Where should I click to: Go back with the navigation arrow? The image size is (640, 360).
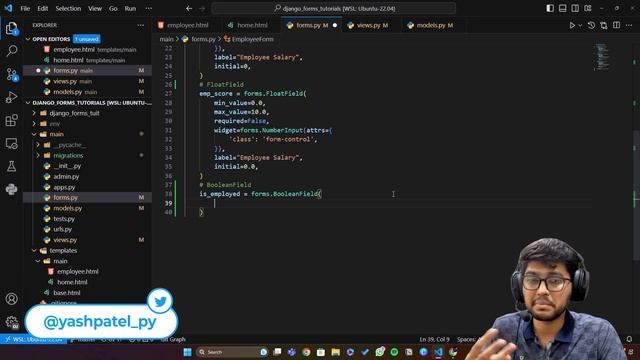[189, 8]
